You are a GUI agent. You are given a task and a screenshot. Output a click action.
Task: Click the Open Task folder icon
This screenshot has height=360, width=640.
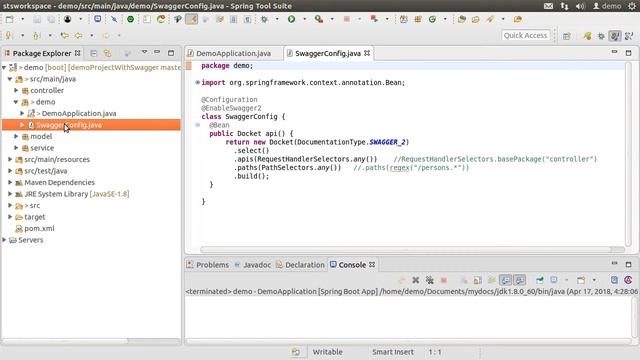tap(476, 19)
